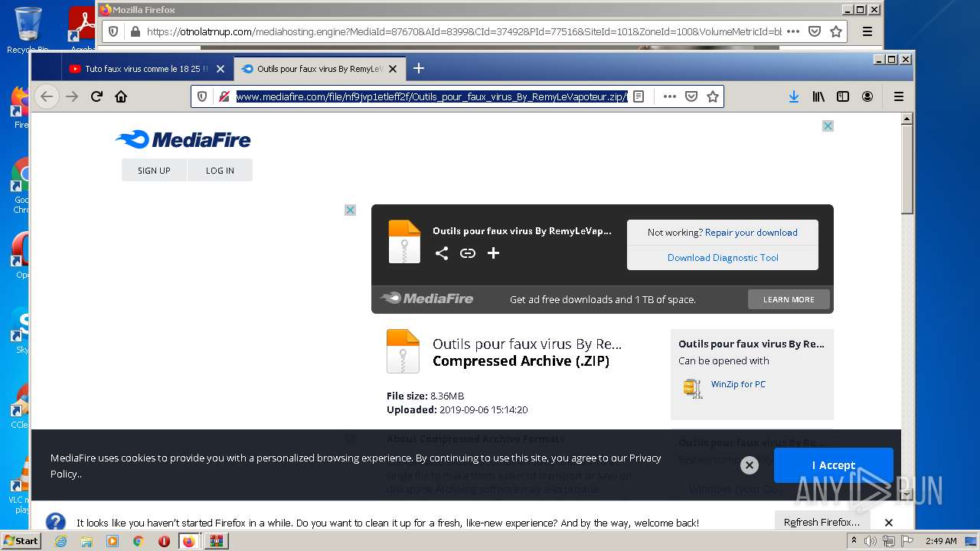Viewport: 980px width, 551px height.
Task: Bookmark page in background Firefox window
Action: pyautogui.click(x=836, y=31)
